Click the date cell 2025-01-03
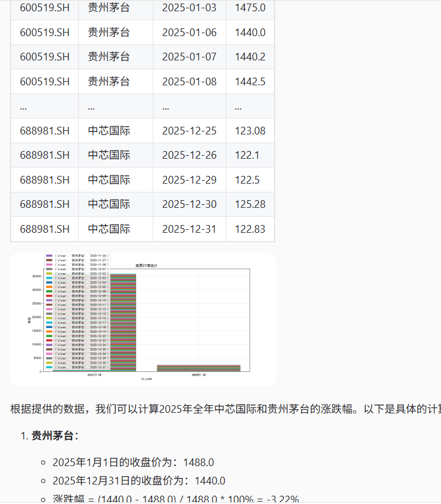 pyautogui.click(x=189, y=8)
